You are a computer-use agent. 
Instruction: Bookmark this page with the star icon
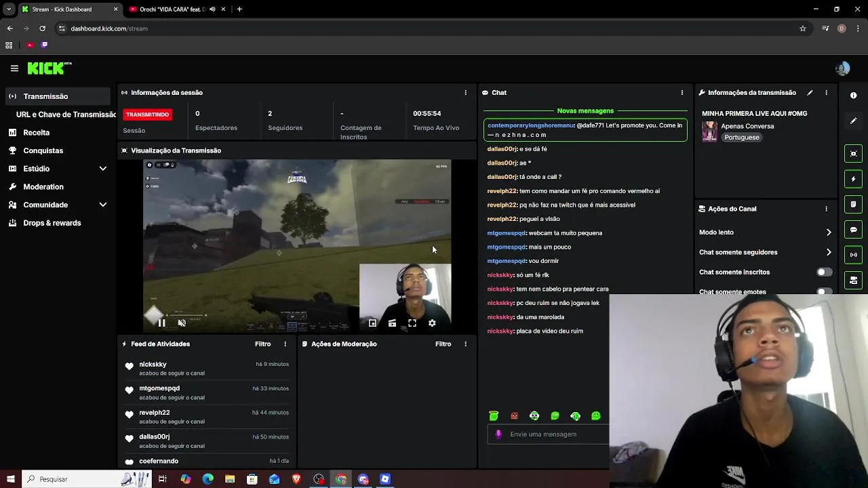click(x=803, y=28)
